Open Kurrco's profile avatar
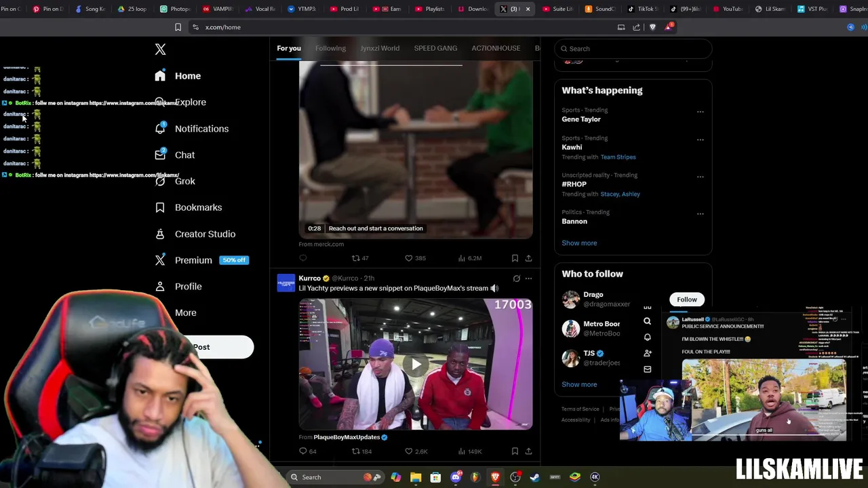 (x=286, y=283)
